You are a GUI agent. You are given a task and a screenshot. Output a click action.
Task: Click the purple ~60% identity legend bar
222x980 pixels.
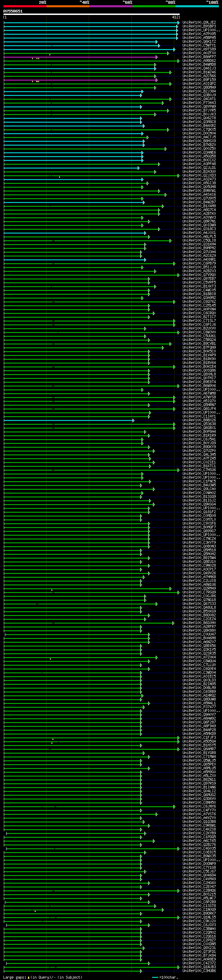111,6
